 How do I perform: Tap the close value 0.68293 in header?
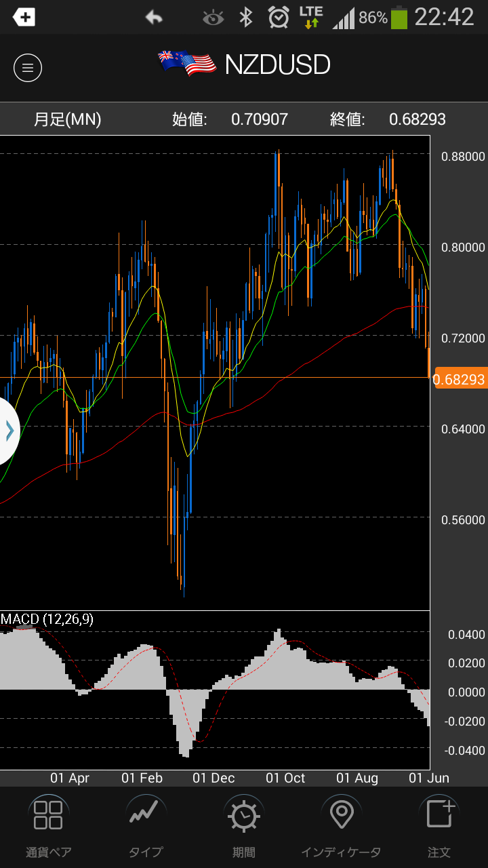(418, 119)
